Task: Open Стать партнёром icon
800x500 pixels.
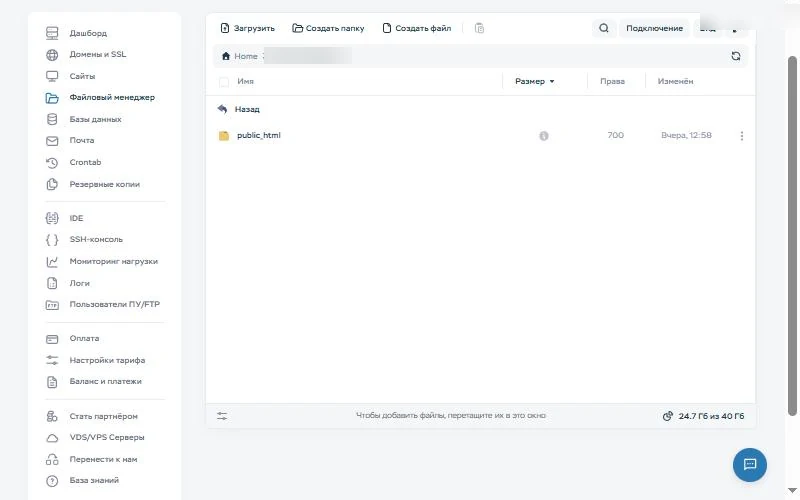Action: click(x=52, y=417)
